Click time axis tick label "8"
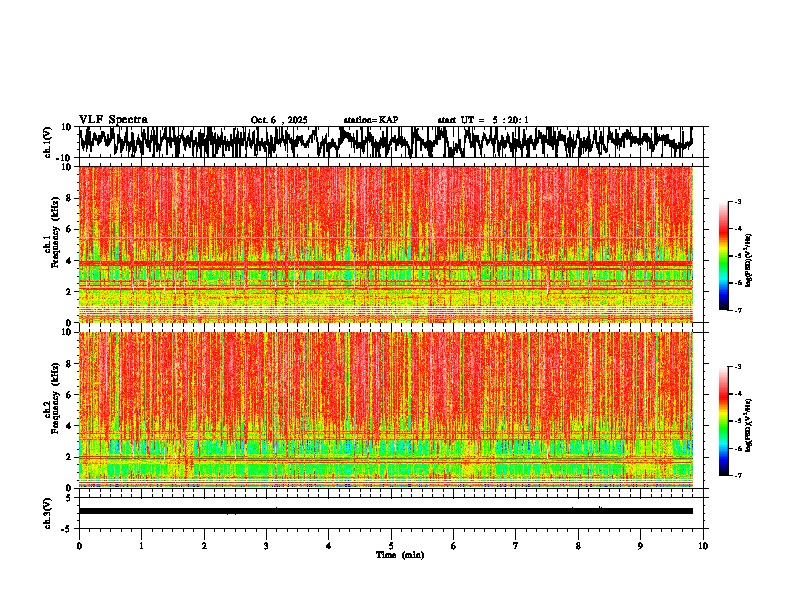 click(578, 546)
